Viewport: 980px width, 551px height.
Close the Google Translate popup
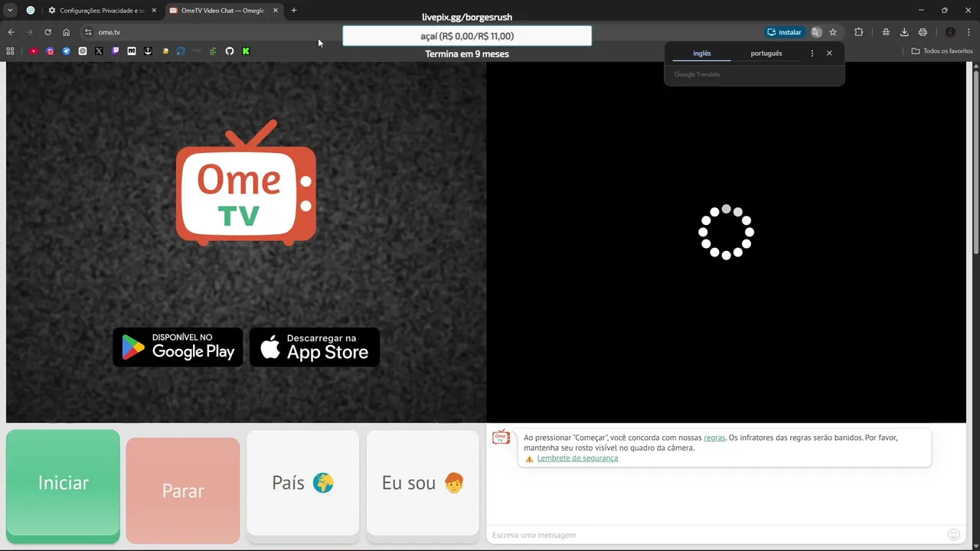[829, 54]
